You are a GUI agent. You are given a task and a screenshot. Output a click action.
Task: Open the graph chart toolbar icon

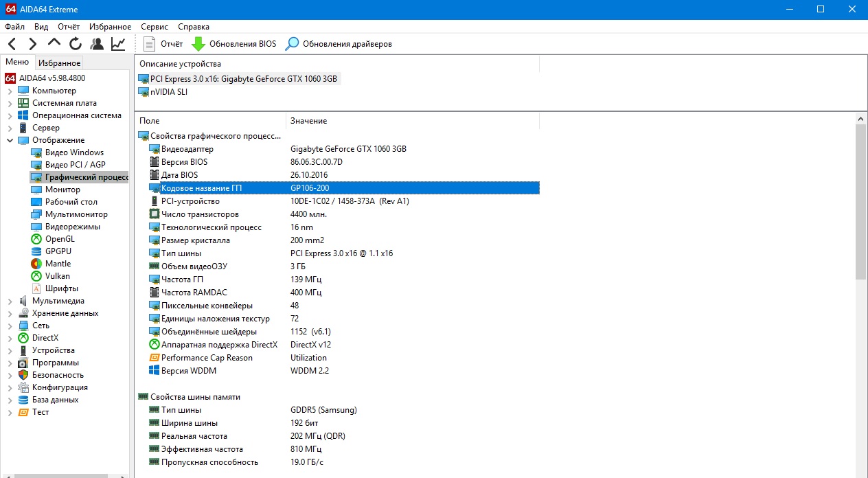pyautogui.click(x=118, y=44)
